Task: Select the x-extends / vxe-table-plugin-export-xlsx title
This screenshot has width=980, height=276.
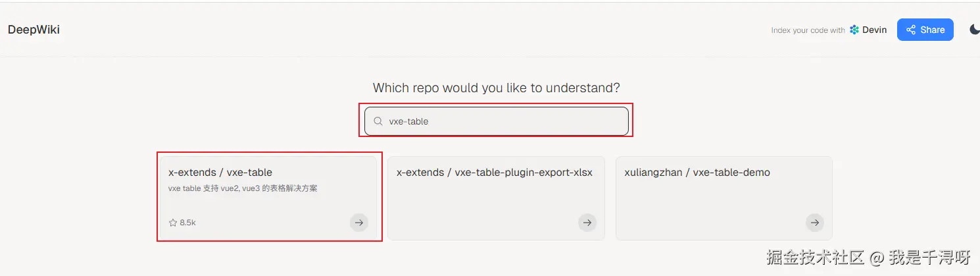Action: pos(495,173)
